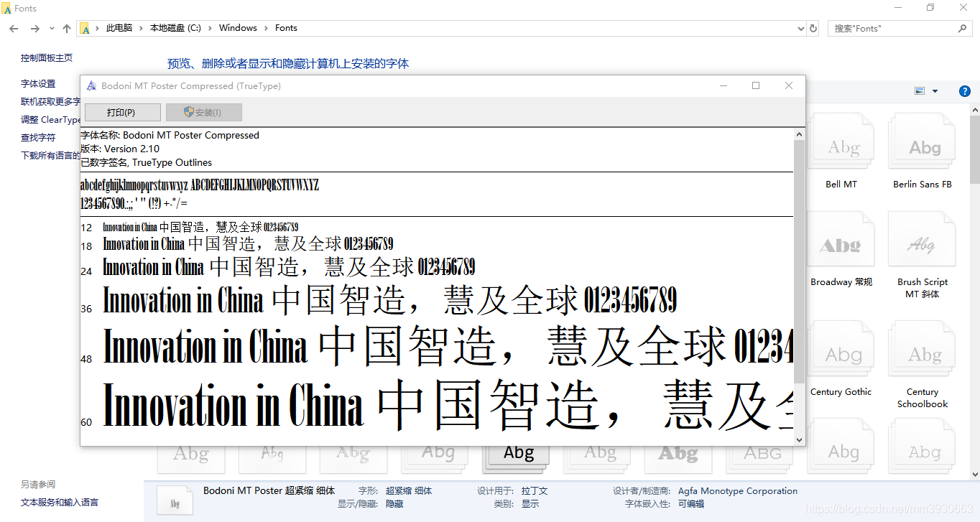
Task: Click the font preview vertical scrollbar thumb
Action: pyautogui.click(x=800, y=261)
